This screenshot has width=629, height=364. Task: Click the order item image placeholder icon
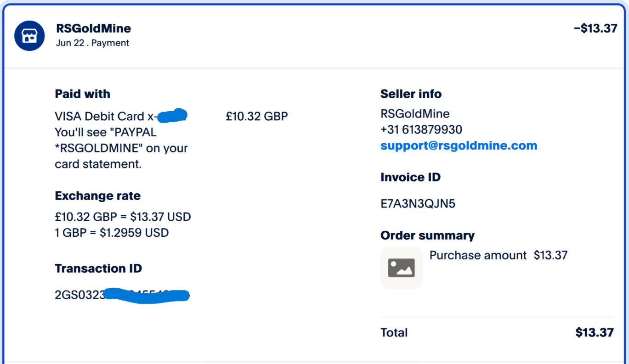point(401,268)
